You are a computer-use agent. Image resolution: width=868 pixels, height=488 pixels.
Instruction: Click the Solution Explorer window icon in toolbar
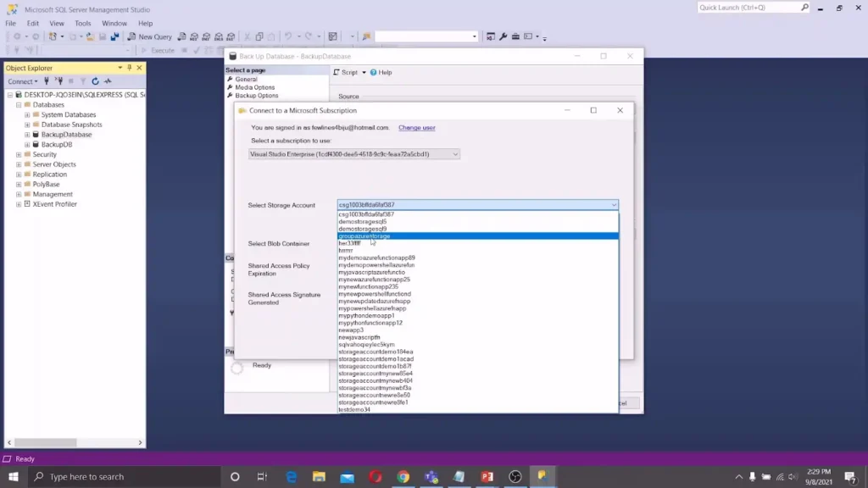pyautogui.click(x=491, y=36)
